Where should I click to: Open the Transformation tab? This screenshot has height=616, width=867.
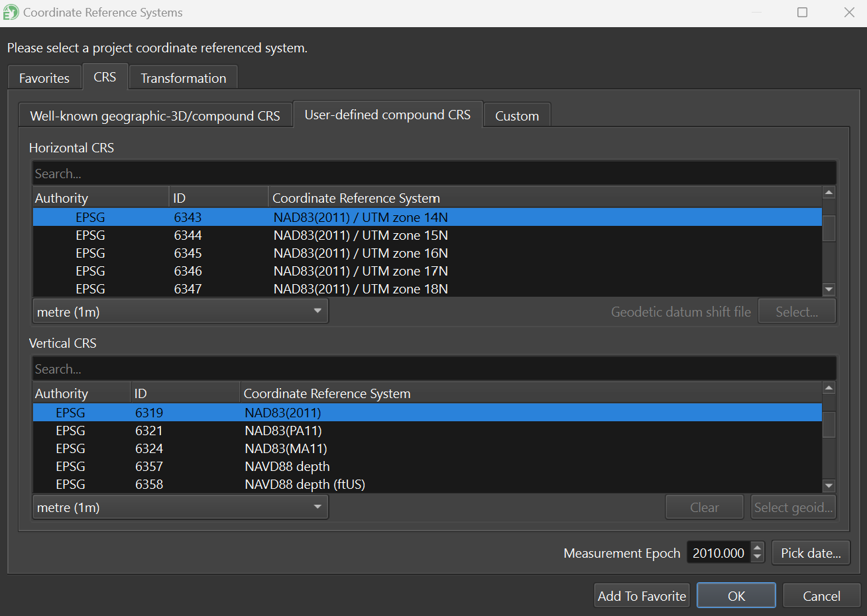[x=183, y=78]
